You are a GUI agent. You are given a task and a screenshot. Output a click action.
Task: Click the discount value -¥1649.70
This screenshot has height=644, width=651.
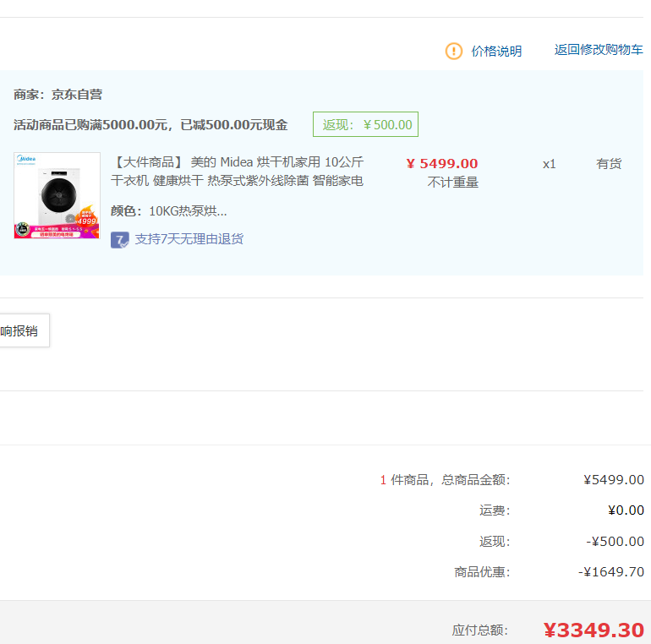click(611, 572)
